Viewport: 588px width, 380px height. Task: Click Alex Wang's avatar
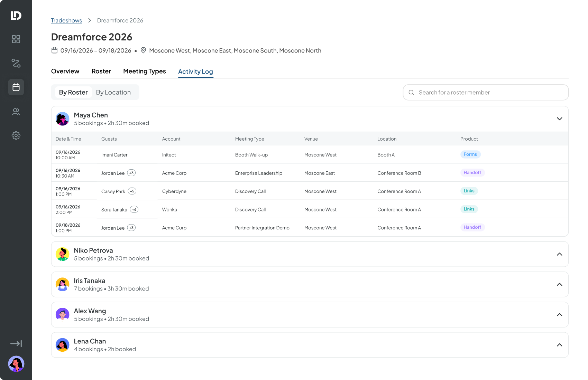click(63, 315)
